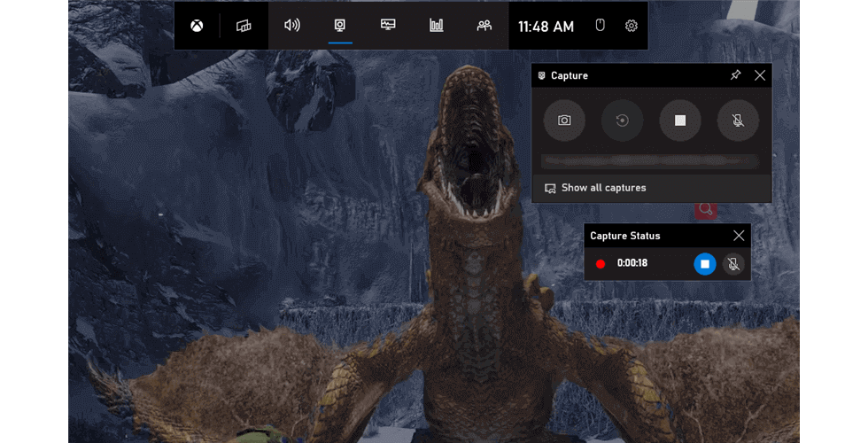Click the red magnifier icon

click(706, 210)
